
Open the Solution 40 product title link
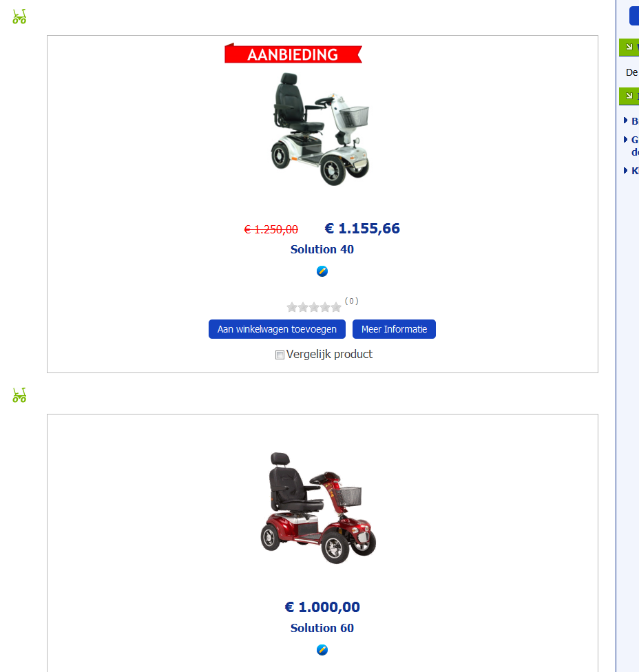pyautogui.click(x=322, y=249)
